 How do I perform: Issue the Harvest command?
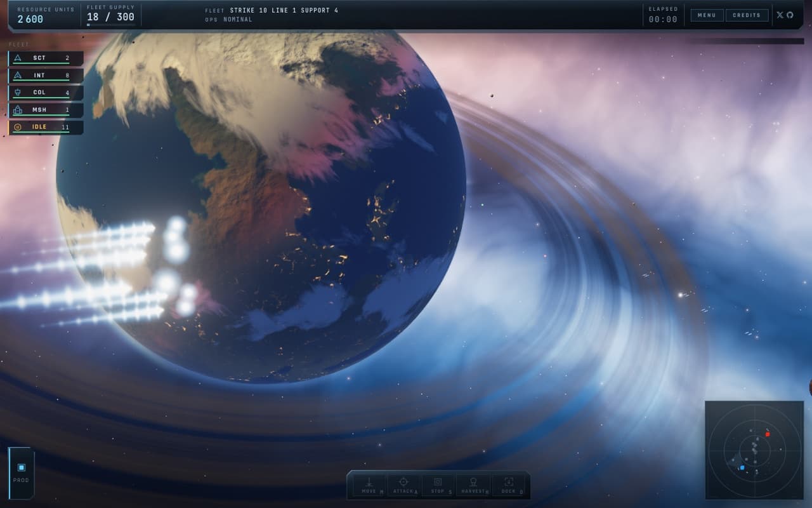[x=473, y=485]
